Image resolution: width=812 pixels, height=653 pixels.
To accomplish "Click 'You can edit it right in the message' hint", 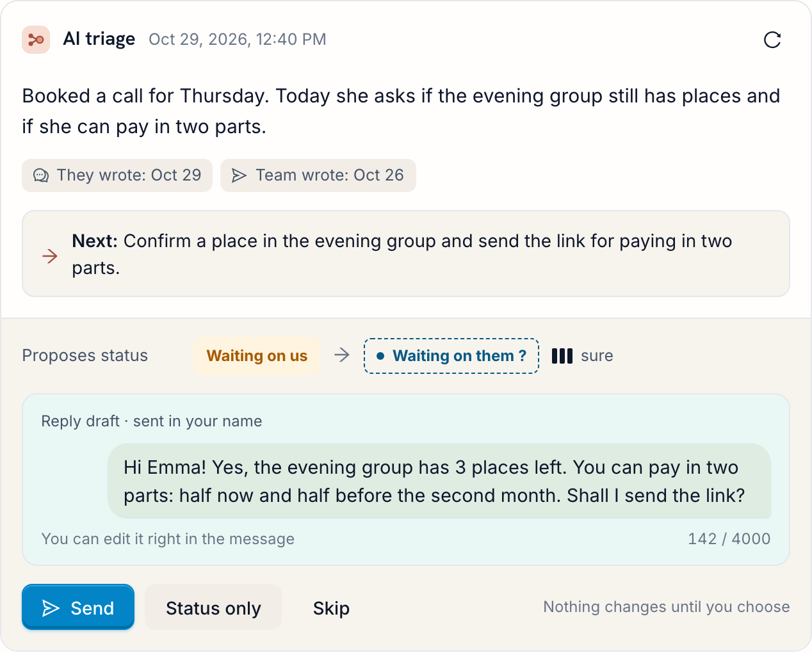I will click(168, 539).
